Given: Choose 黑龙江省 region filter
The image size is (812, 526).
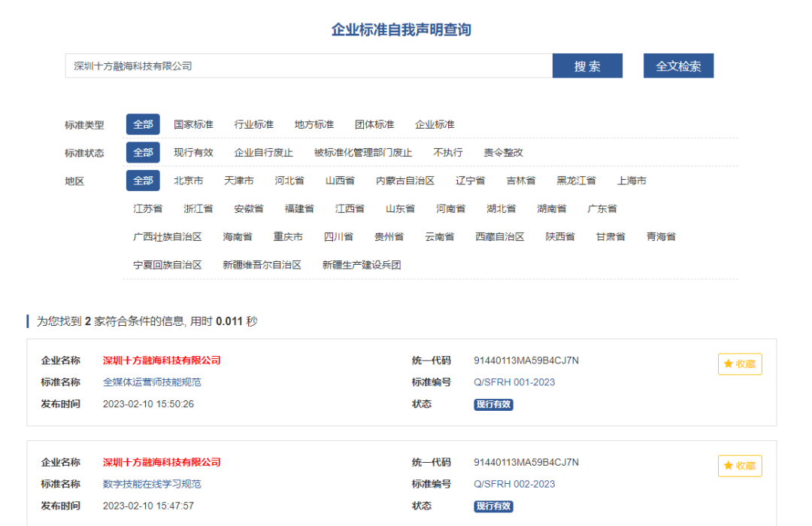Looking at the screenshot, I should 576,181.
